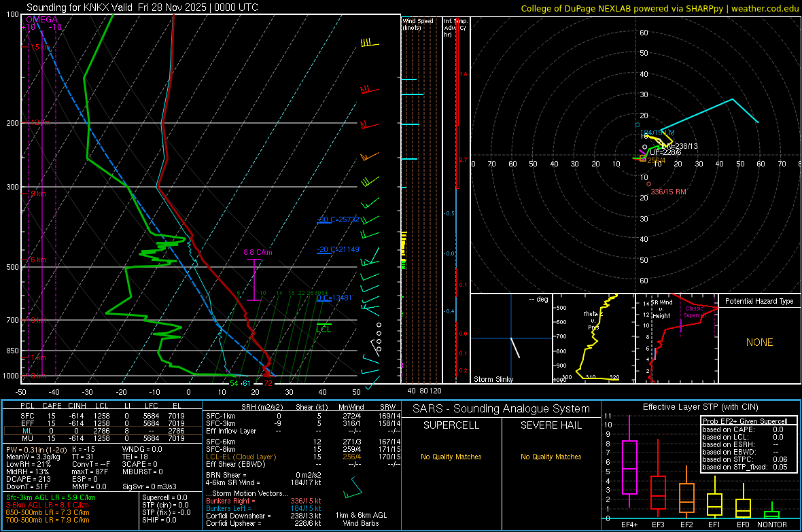Click the green 'LCL' marker label

point(324,330)
